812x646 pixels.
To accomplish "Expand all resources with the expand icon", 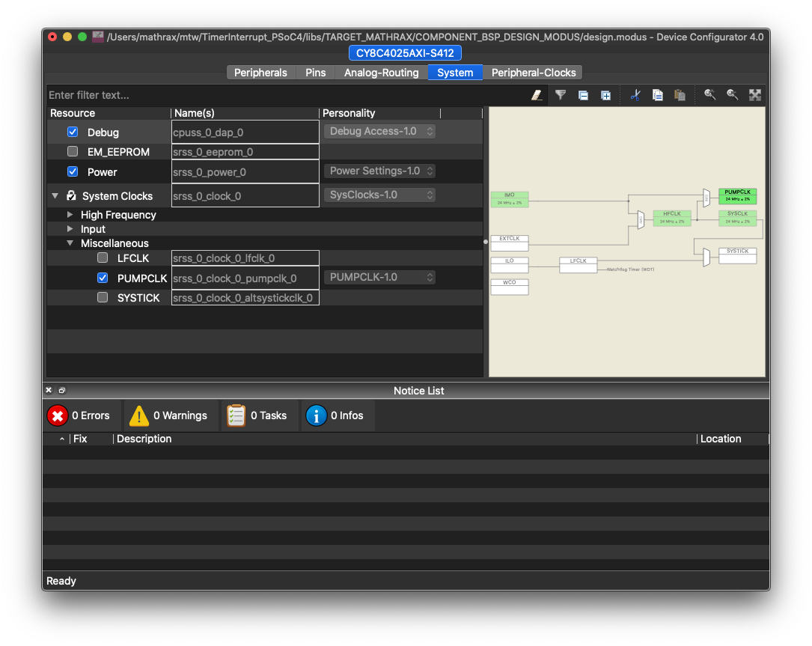I will [605, 95].
